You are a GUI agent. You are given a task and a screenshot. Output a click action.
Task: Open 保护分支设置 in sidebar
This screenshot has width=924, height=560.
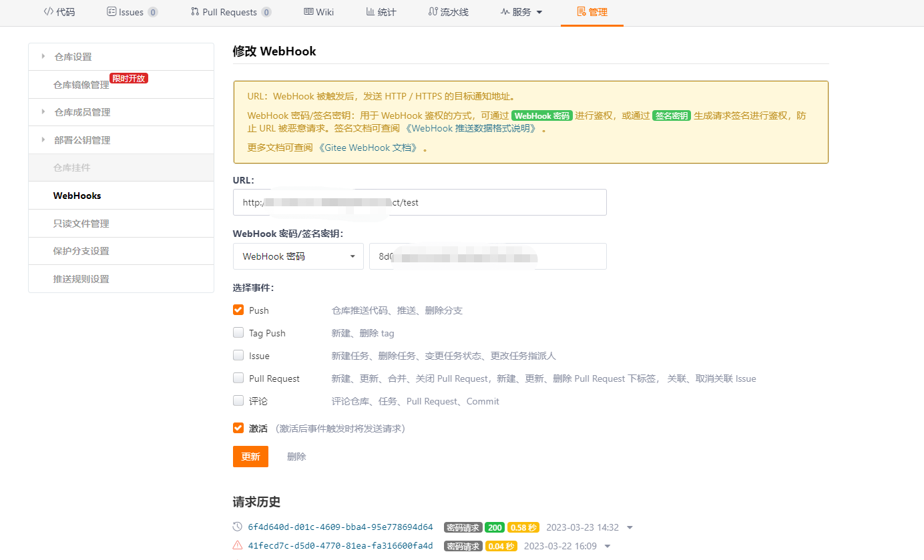[x=121, y=251]
